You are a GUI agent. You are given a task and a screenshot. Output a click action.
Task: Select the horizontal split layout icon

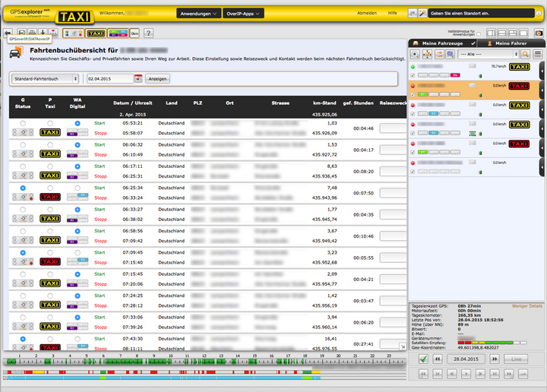501,33
